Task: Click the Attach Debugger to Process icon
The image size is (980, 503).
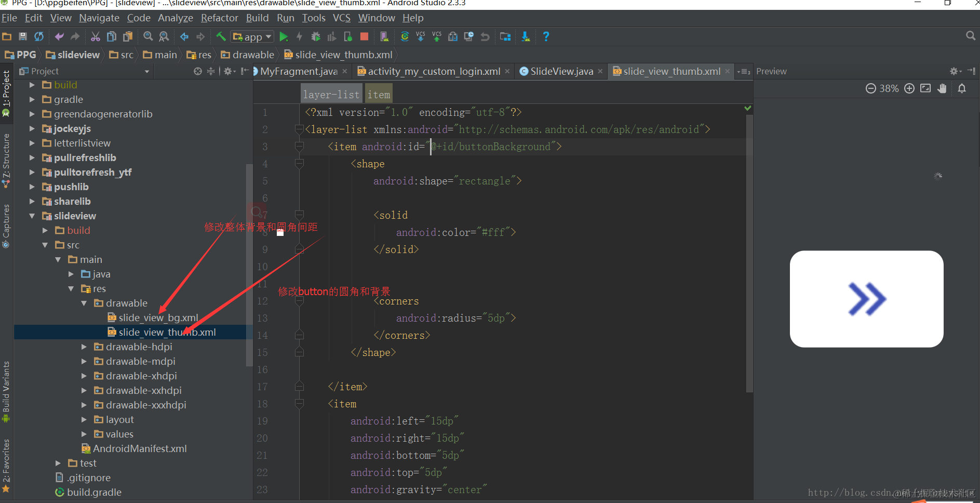Action: click(x=348, y=36)
